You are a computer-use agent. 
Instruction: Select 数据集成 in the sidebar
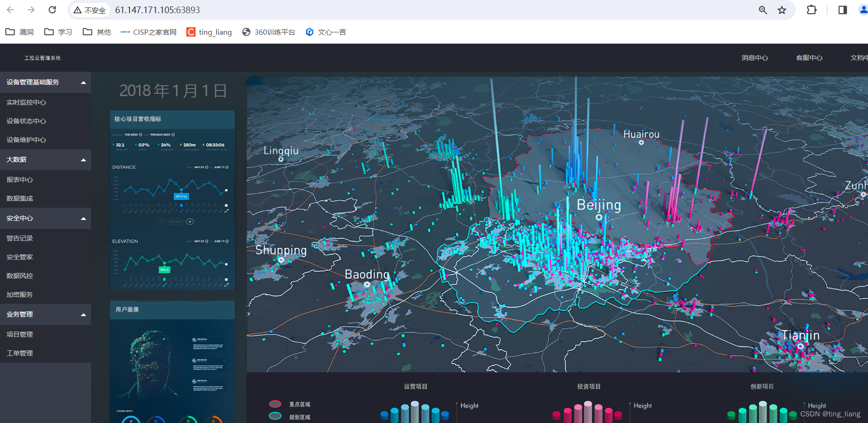[20, 198]
